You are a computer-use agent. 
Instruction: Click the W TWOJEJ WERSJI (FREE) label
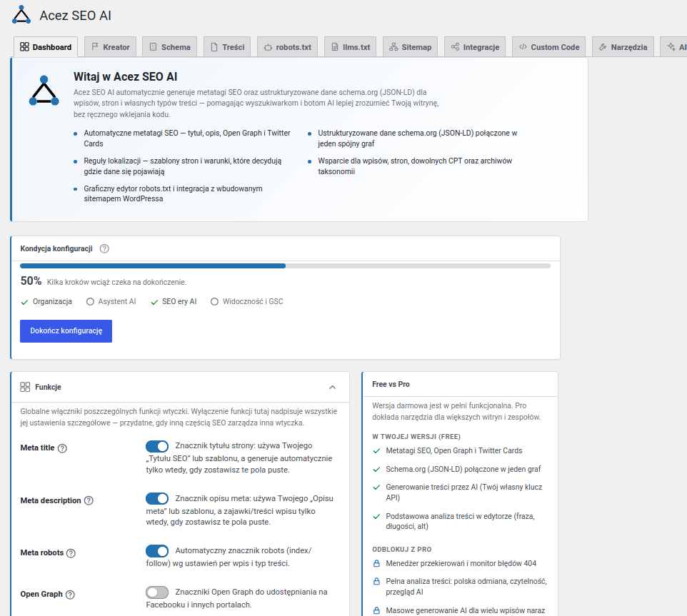pos(416,437)
